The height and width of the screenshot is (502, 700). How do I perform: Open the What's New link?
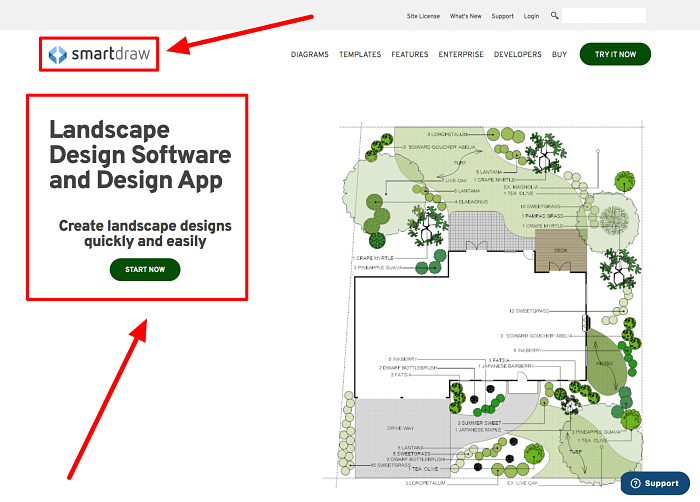(465, 16)
